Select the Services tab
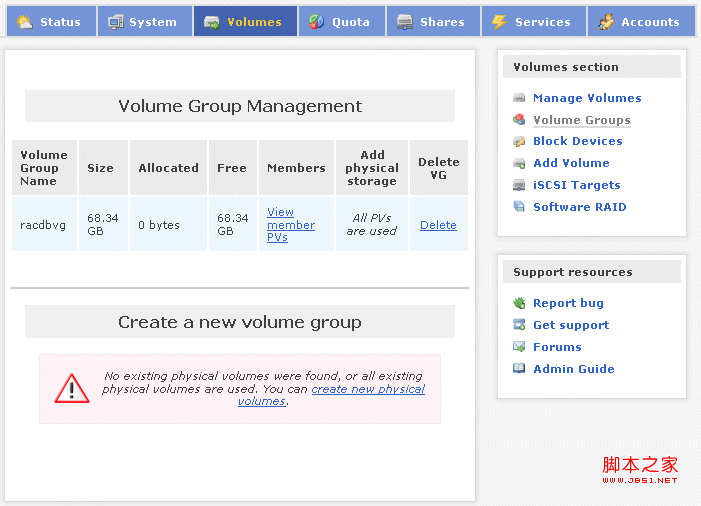701x506 pixels. (533, 22)
